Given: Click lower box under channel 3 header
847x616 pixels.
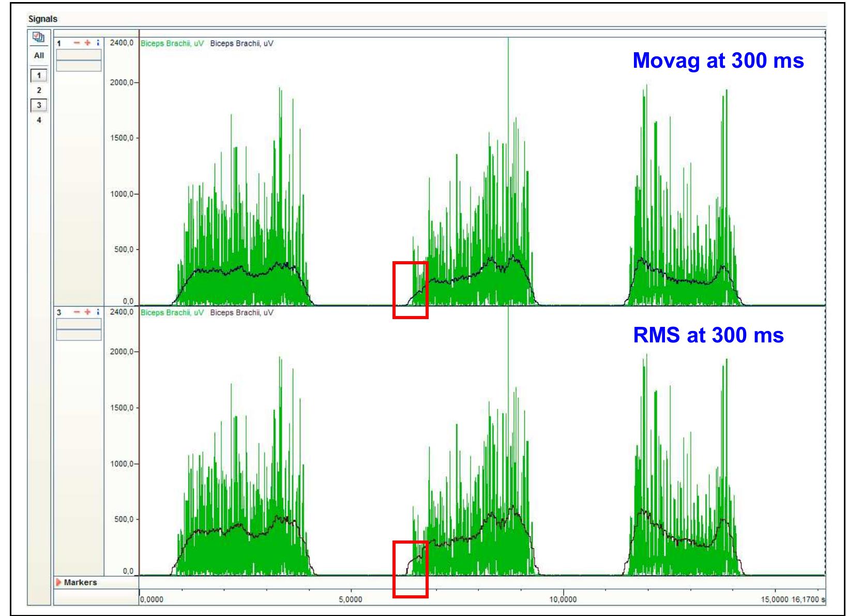Looking at the screenshot, I should 79,335.
